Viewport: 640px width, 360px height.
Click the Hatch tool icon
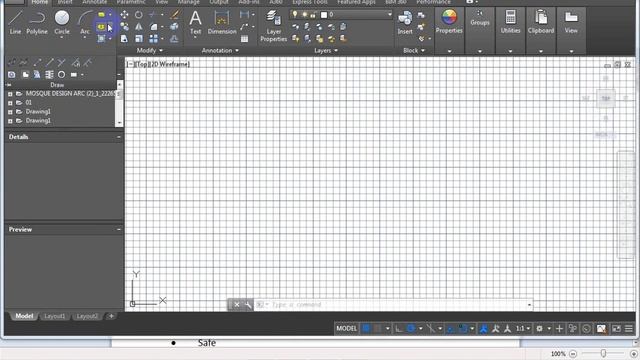tap(101, 39)
